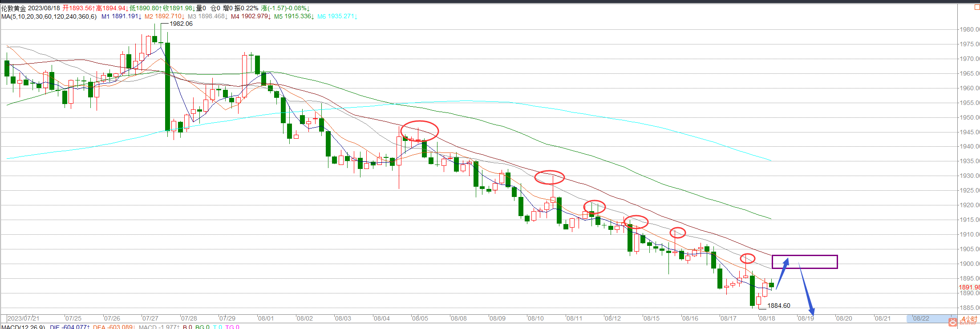980x329 pixels.
Task: Click the small square icon at chart corner
Action: click(977, 8)
